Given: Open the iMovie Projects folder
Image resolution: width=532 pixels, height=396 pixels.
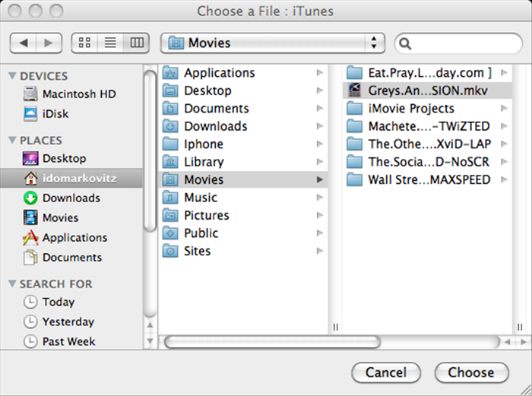Looking at the screenshot, I should coord(427,108).
